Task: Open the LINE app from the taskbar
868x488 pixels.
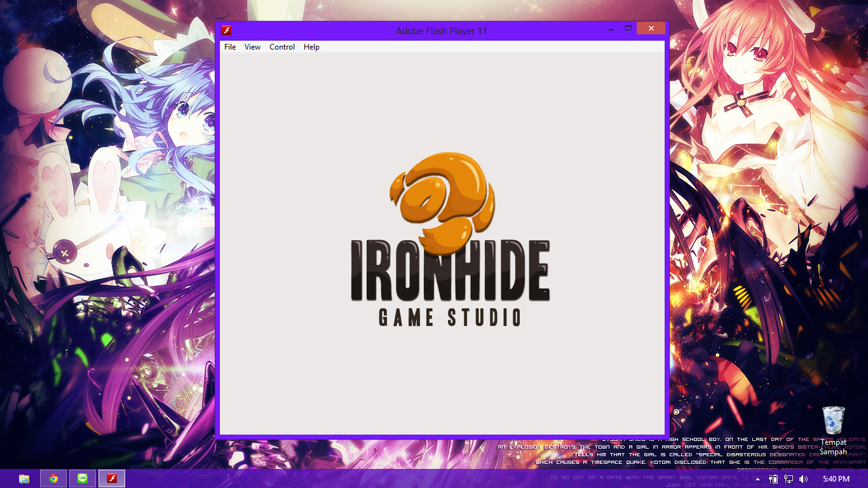Action: pos(83,478)
